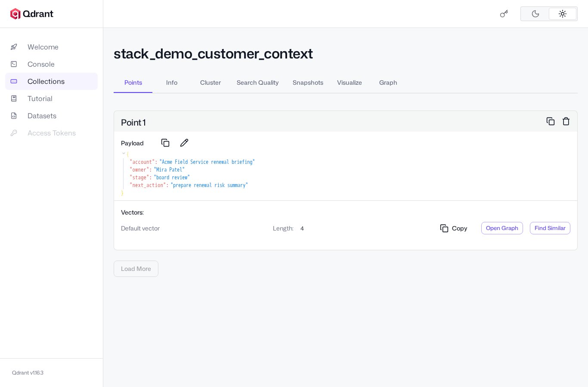Click the stack_demo_customer_context title

point(213,54)
